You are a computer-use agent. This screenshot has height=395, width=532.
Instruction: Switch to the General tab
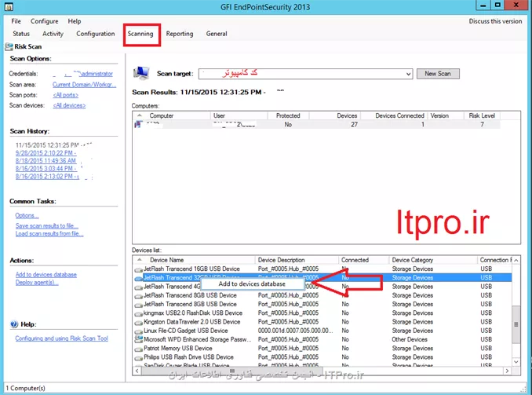pos(217,34)
